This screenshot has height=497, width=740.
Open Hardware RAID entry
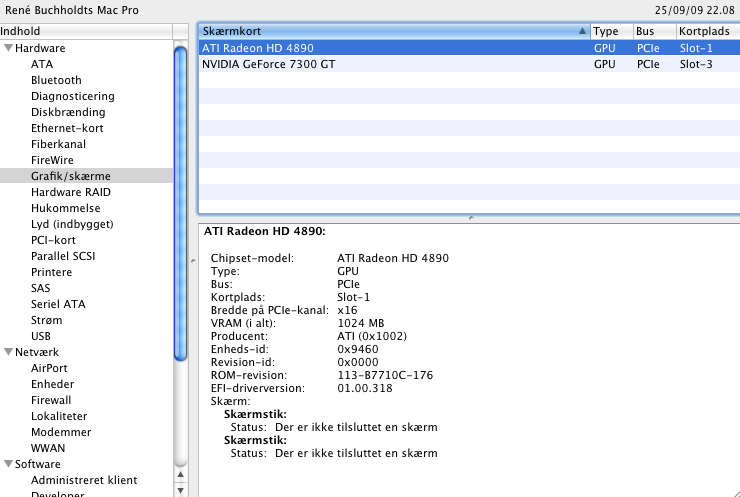click(x=71, y=192)
